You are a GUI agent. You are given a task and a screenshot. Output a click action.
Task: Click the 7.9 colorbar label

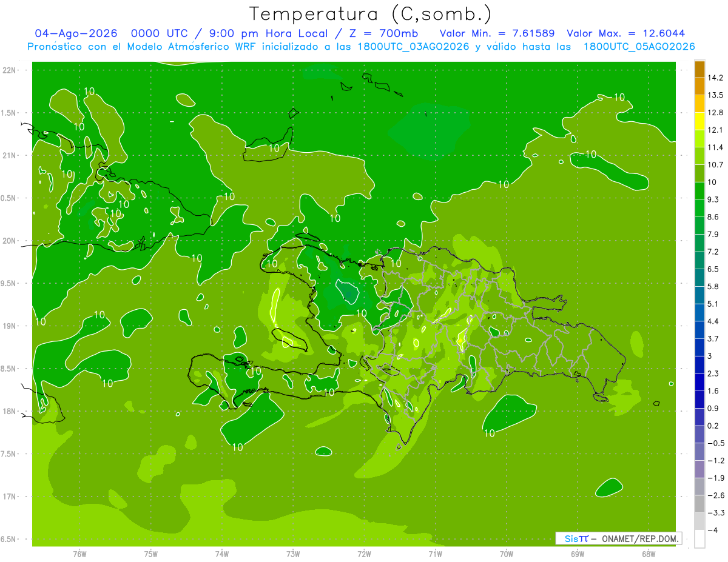(x=714, y=235)
